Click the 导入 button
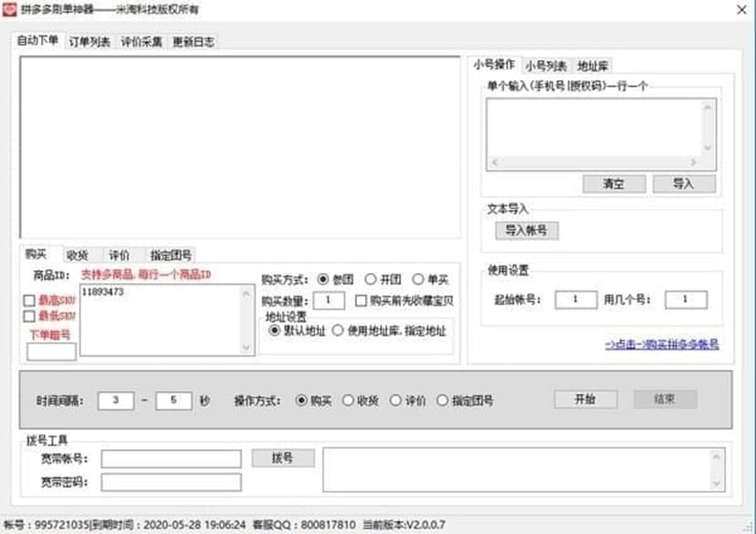 point(684,183)
